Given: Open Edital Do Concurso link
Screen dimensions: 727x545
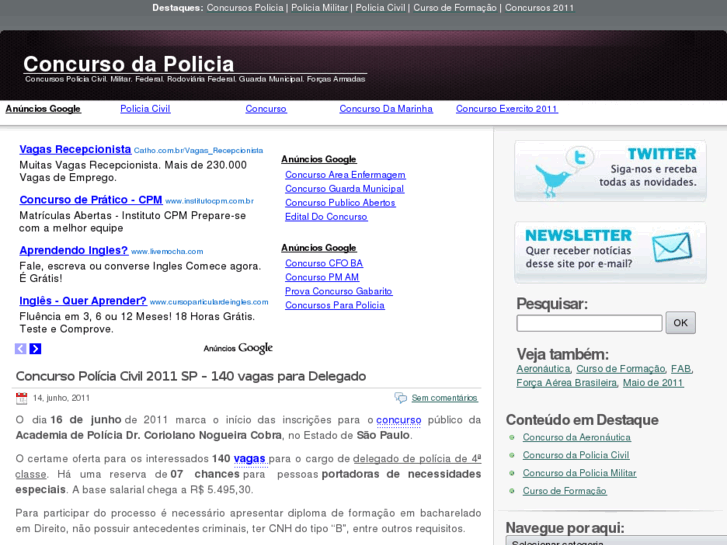Looking at the screenshot, I should click(x=326, y=217).
